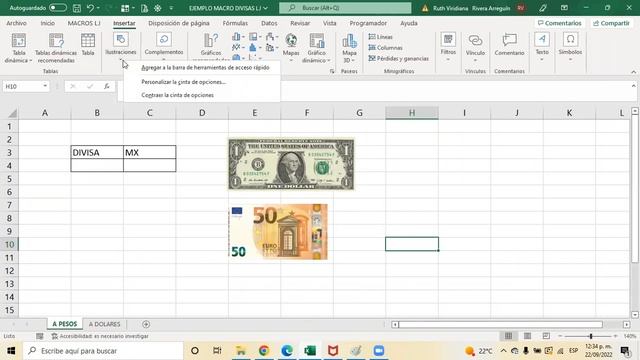640x360 pixels.
Task: Open the Símbolos group
Action: pos(570,47)
